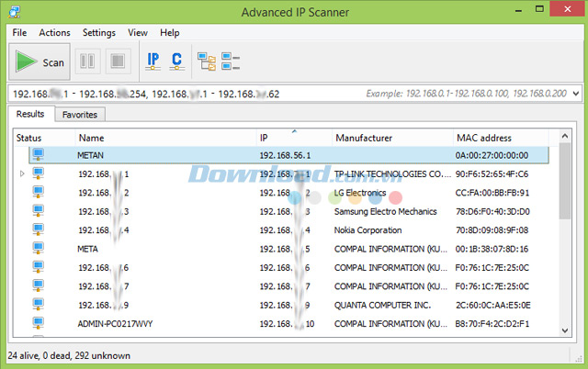Select the Results tab
Screen dimensions: 588x369
30,114
